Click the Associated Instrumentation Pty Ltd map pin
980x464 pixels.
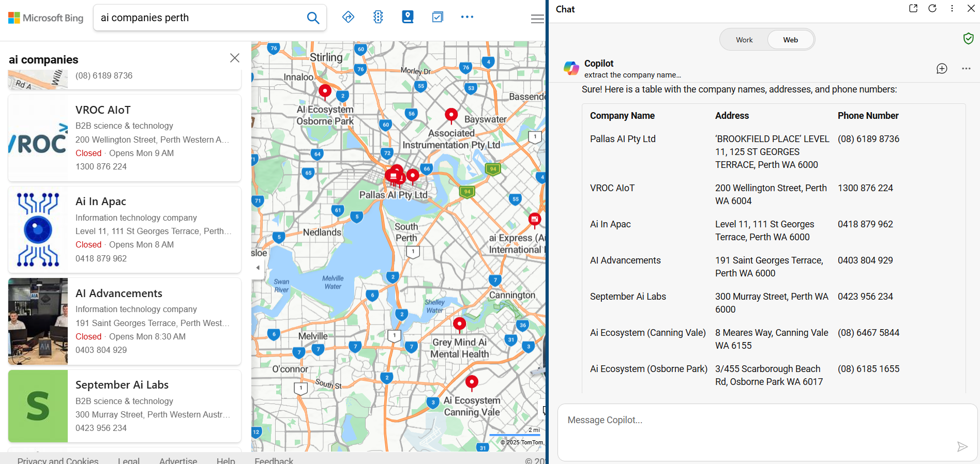pos(451,116)
